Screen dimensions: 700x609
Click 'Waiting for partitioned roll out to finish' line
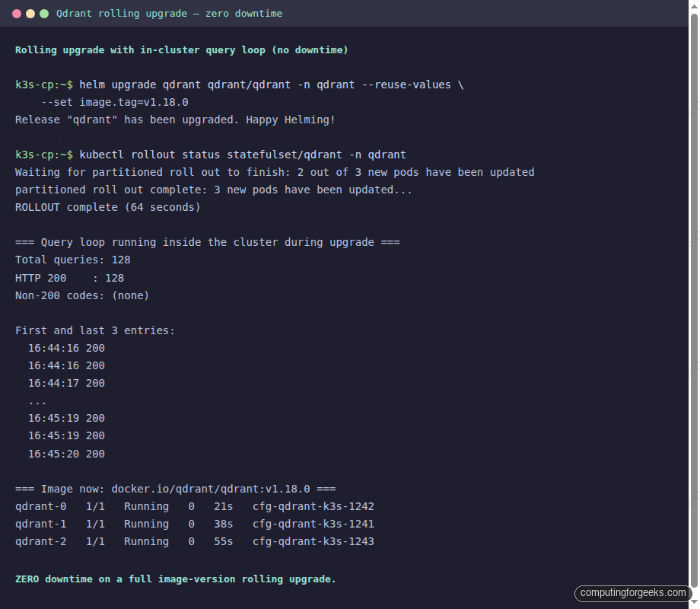pos(275,172)
